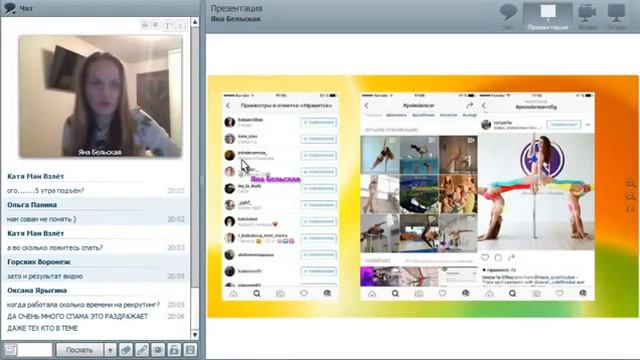Switch to the screen sharing monitor tab
This screenshot has width=640, height=360.
(x=616, y=16)
